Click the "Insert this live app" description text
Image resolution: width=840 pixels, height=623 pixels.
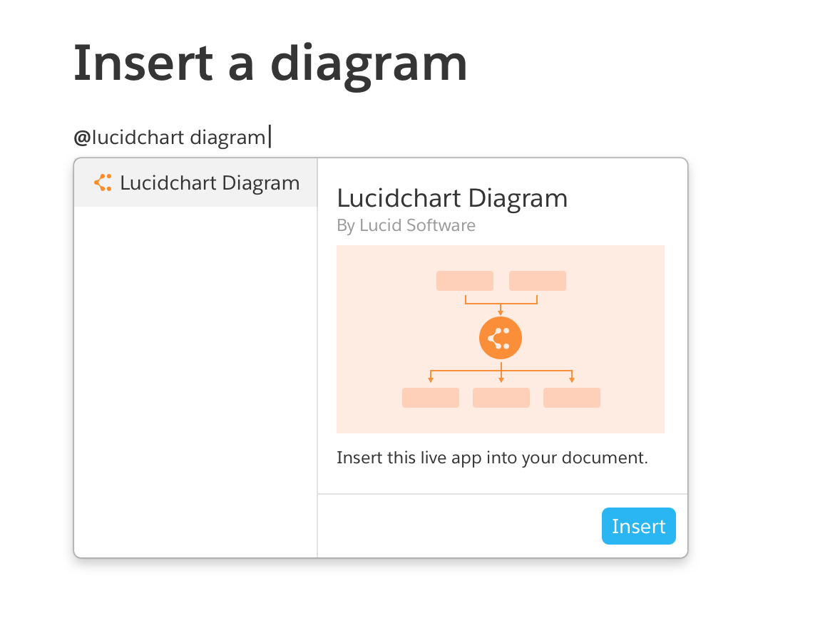[492, 458]
